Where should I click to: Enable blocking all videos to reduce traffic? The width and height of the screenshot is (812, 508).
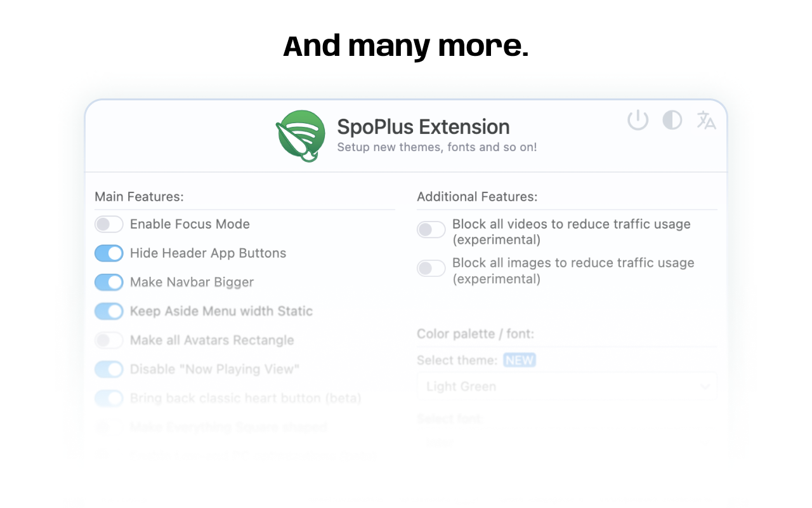tap(431, 229)
